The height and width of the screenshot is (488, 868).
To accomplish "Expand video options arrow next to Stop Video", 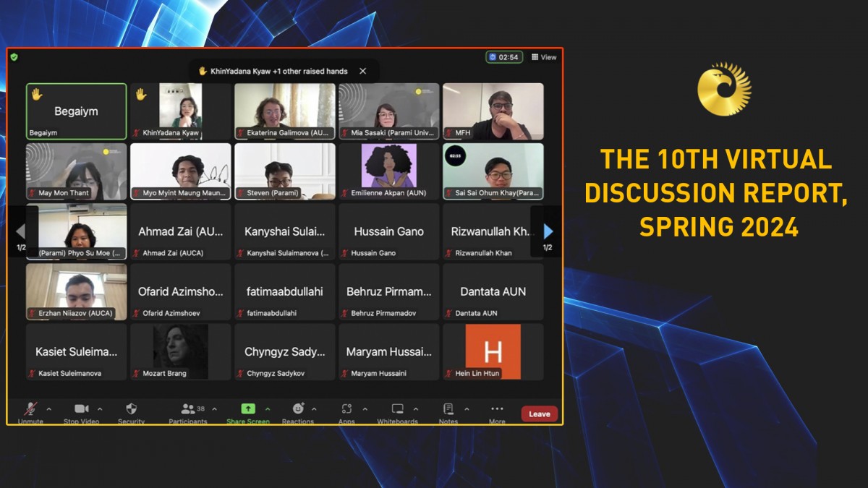I will 100,409.
